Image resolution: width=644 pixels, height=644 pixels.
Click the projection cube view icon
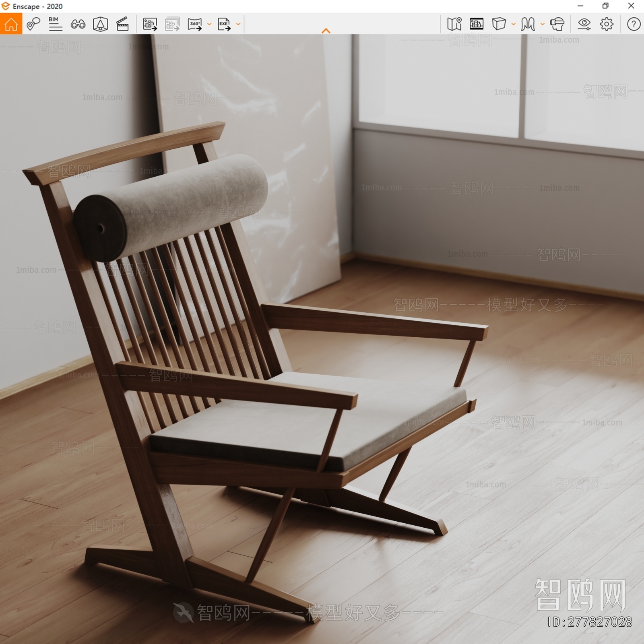click(x=499, y=24)
